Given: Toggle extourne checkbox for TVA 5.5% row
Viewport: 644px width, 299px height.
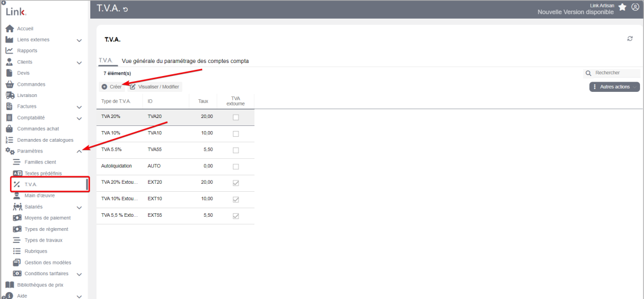Looking at the screenshot, I should click(236, 150).
